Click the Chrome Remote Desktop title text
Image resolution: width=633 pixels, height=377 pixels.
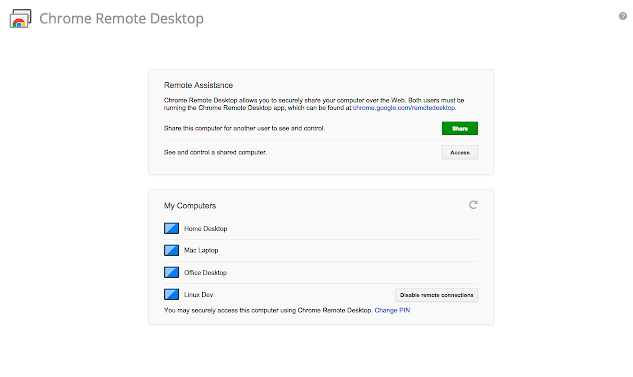click(x=122, y=19)
